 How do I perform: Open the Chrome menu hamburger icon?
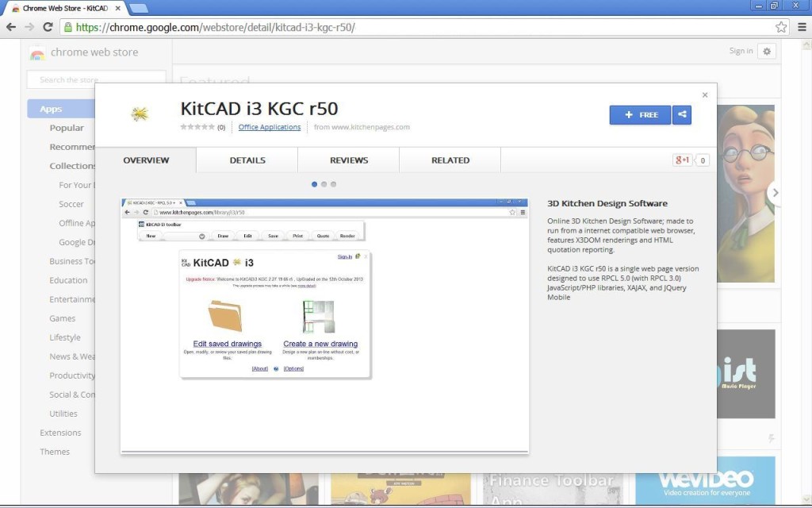[x=802, y=27]
